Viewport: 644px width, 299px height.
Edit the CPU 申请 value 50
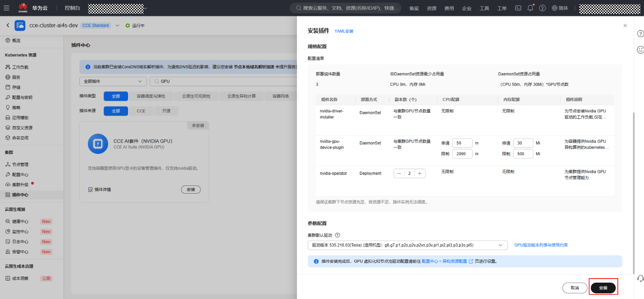pos(462,143)
